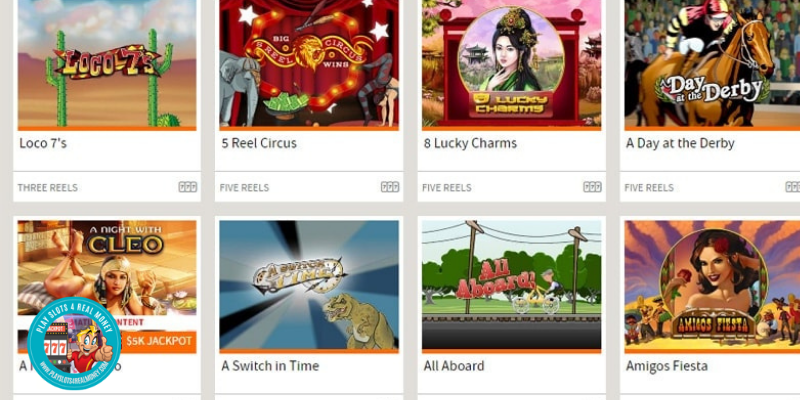Click the THREE REELS label under Loco 7's
This screenshot has width=800, height=400.
(x=47, y=188)
